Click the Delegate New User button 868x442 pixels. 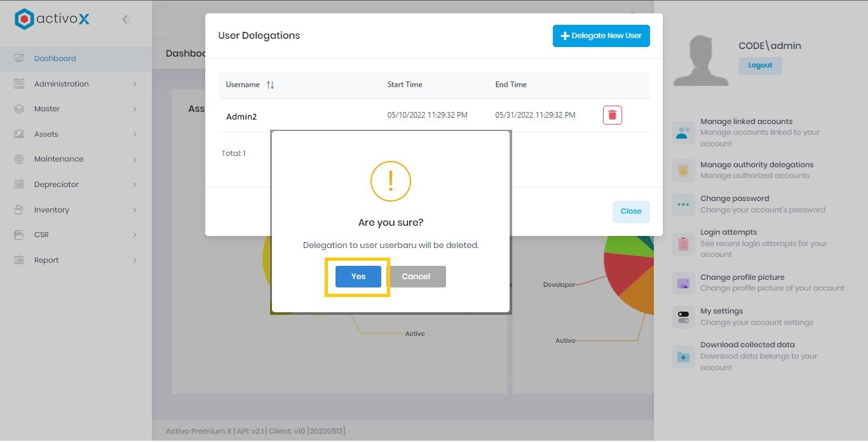click(600, 36)
